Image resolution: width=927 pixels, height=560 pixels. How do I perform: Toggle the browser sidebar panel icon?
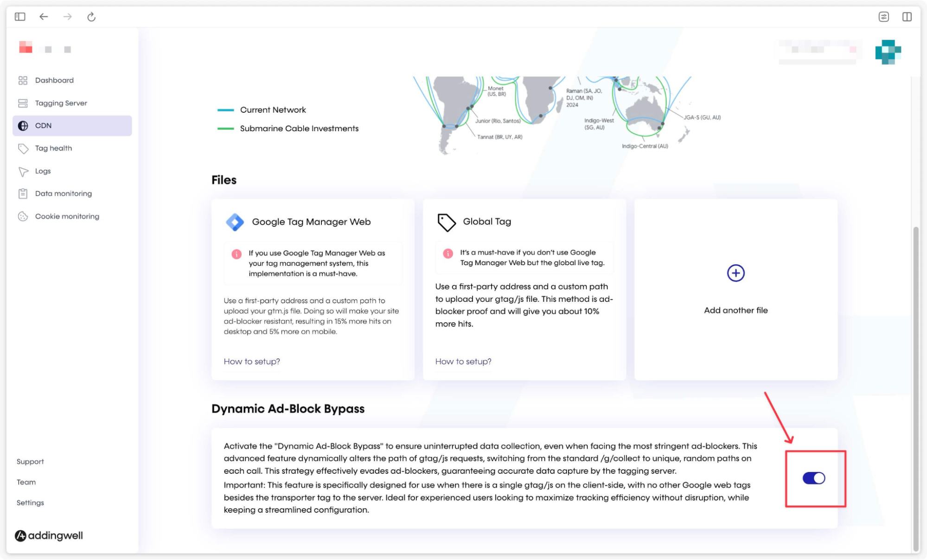[20, 17]
